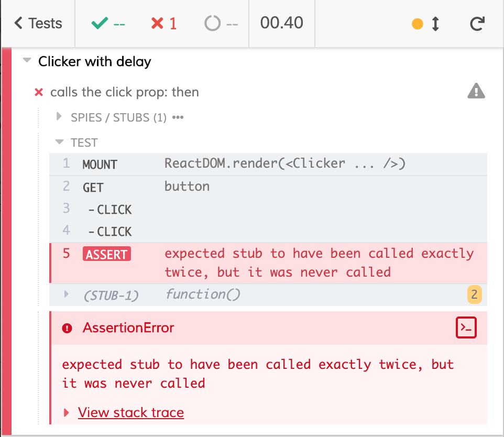Open console output via the terminal icon
The image size is (504, 437).
466,327
